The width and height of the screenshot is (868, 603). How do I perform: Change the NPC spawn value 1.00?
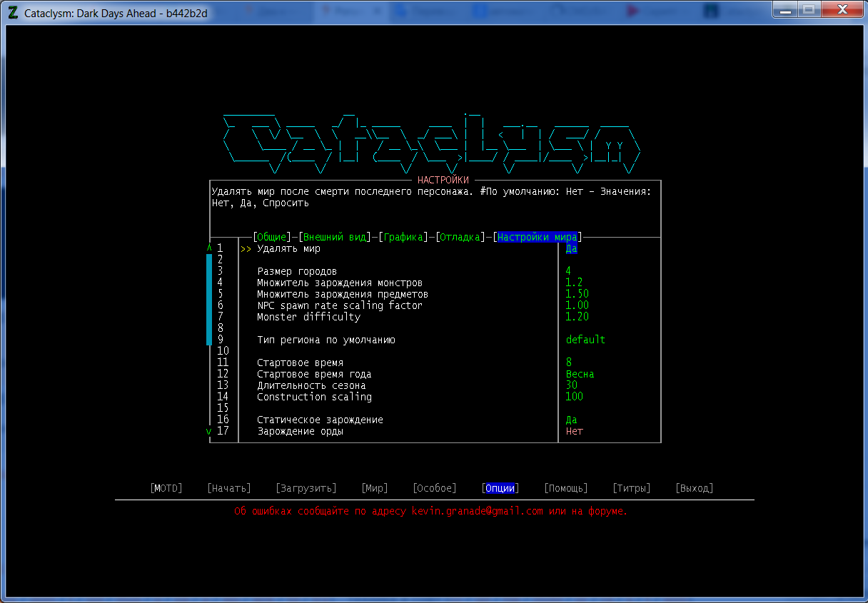(577, 305)
